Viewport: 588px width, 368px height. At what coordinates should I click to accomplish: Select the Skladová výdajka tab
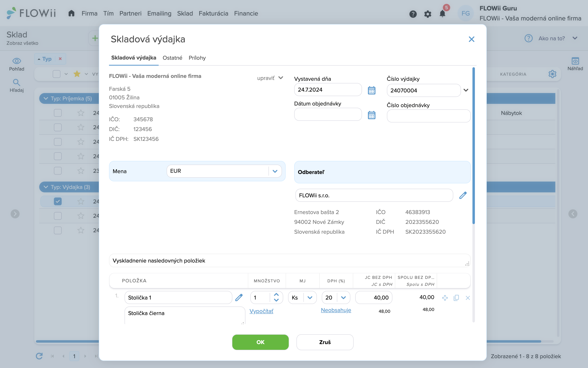coord(133,58)
